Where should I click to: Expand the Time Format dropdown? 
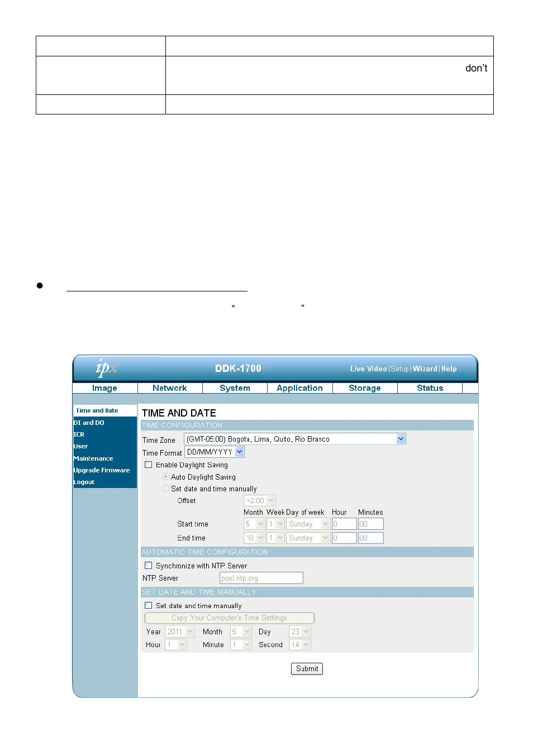pos(215,452)
